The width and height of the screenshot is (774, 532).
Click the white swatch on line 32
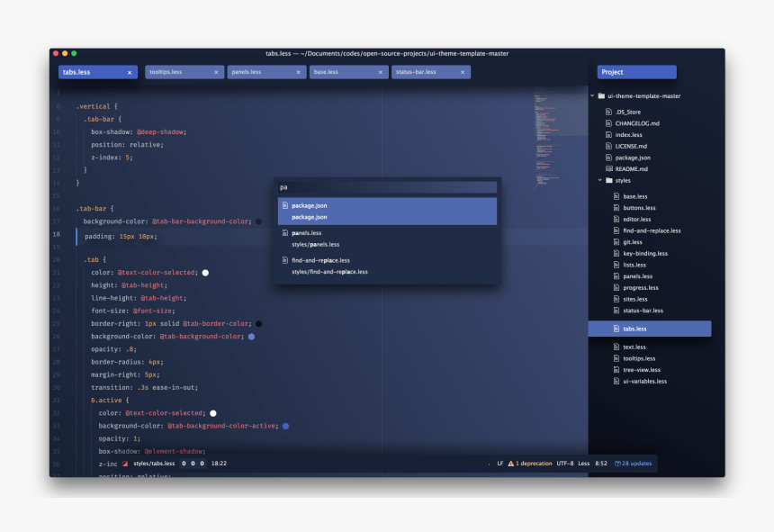tap(213, 413)
